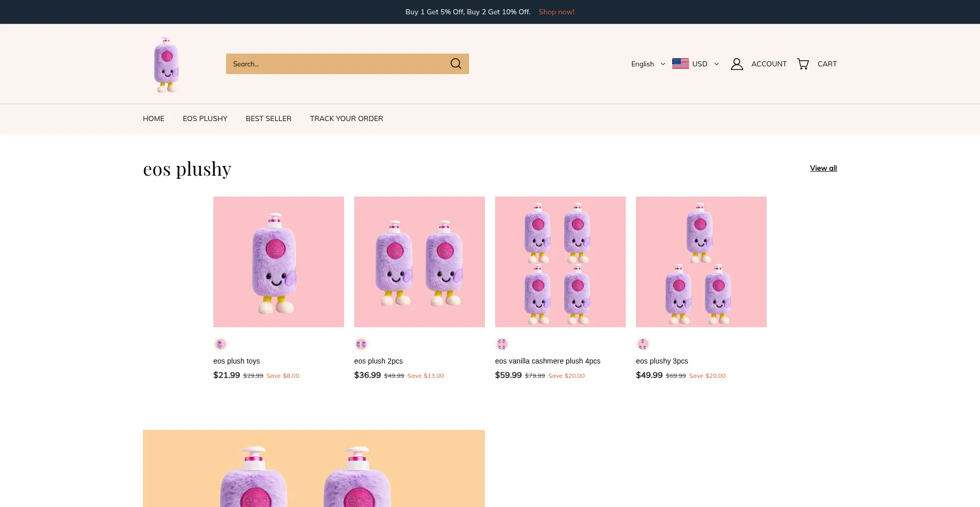Expand the English language dropdown
980x507 pixels.
click(x=648, y=64)
